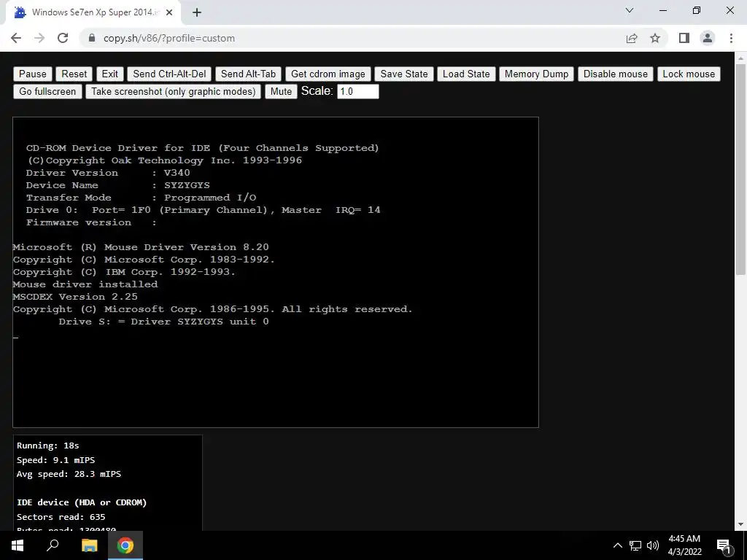The width and height of the screenshot is (747, 560).
Task: View site info lock icon
Action: click(x=92, y=38)
